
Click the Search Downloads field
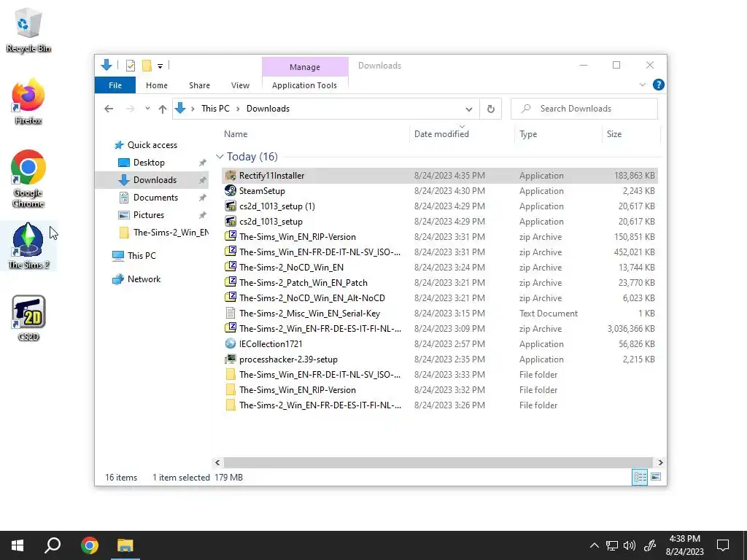tap(584, 109)
